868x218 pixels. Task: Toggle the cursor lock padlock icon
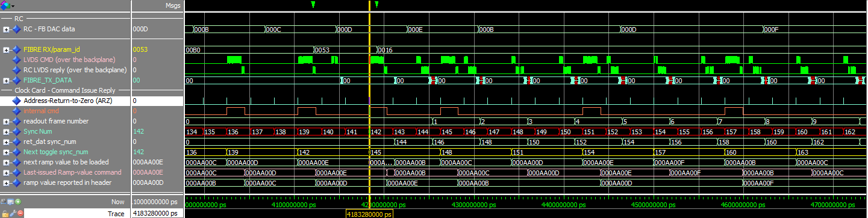point(5,213)
